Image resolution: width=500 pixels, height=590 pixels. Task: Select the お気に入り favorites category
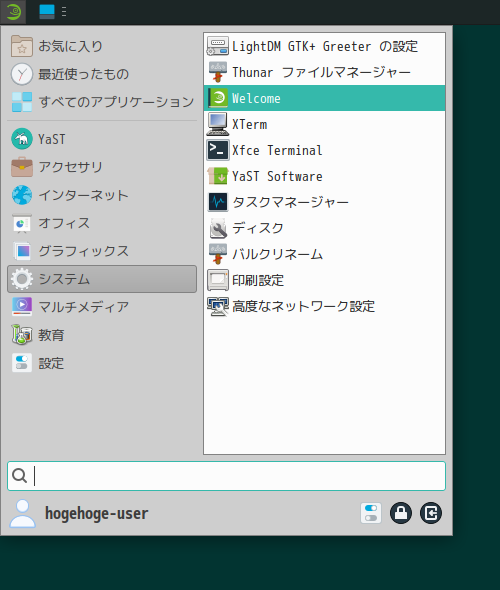(102, 46)
